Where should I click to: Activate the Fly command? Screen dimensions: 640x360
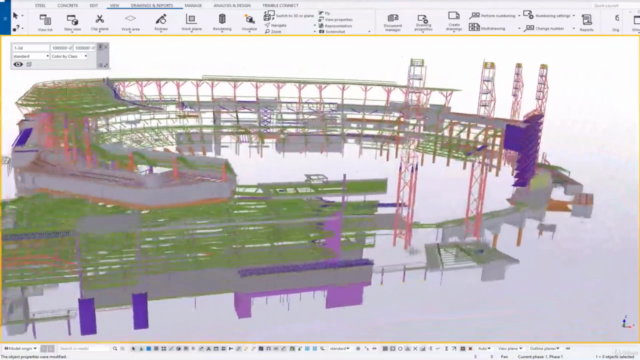point(324,13)
